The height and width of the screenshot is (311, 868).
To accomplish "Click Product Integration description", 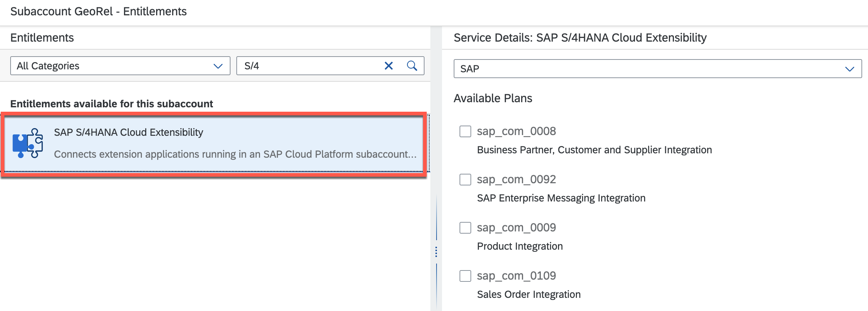I will [520, 246].
